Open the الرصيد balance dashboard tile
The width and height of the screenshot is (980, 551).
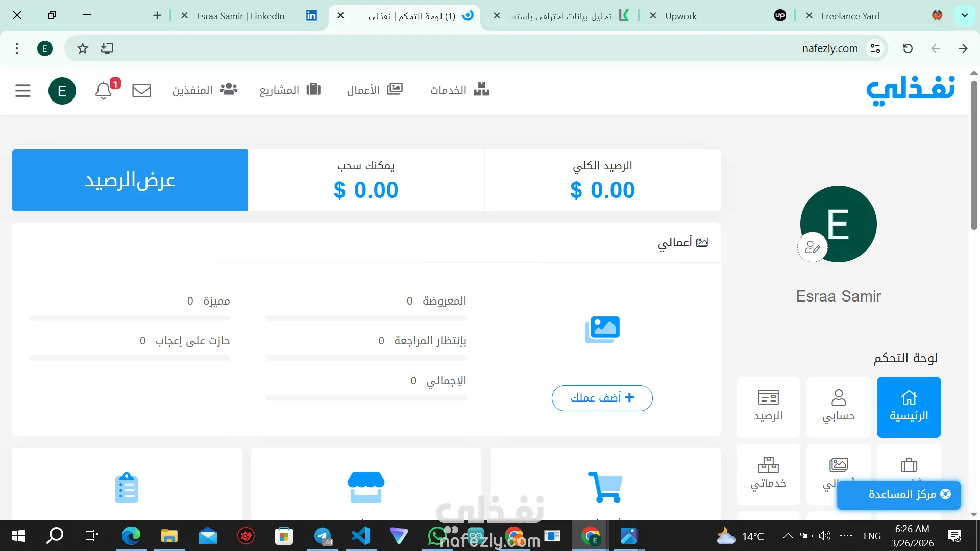(x=768, y=407)
